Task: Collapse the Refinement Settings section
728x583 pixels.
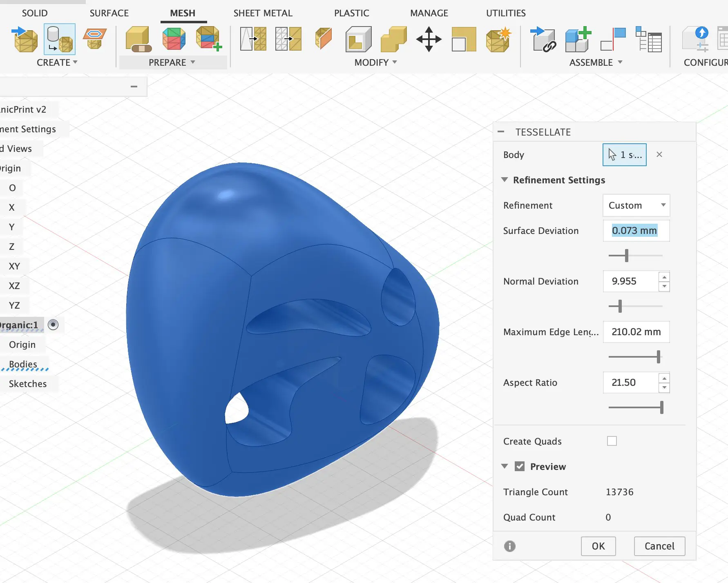Action: [505, 180]
